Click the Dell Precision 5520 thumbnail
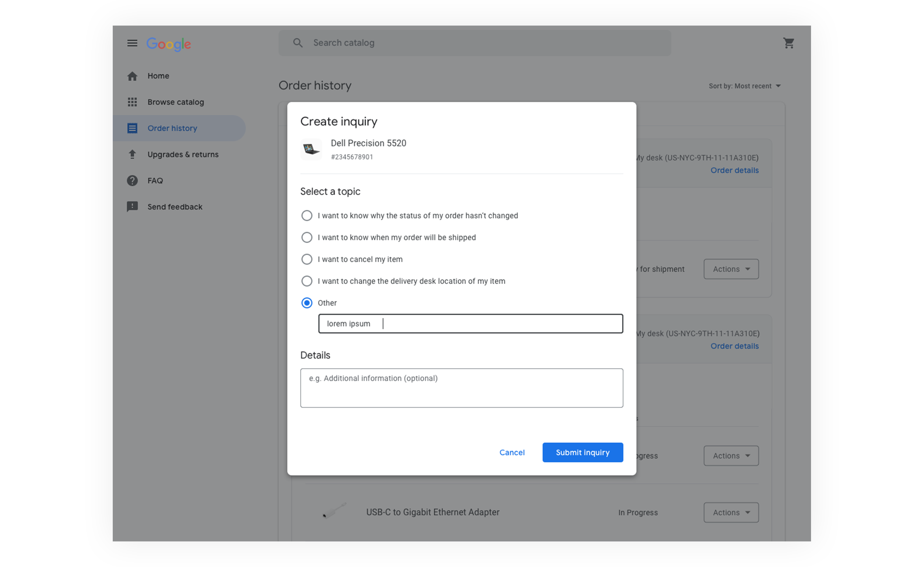Image resolution: width=924 pixels, height=567 pixels. [x=311, y=149]
